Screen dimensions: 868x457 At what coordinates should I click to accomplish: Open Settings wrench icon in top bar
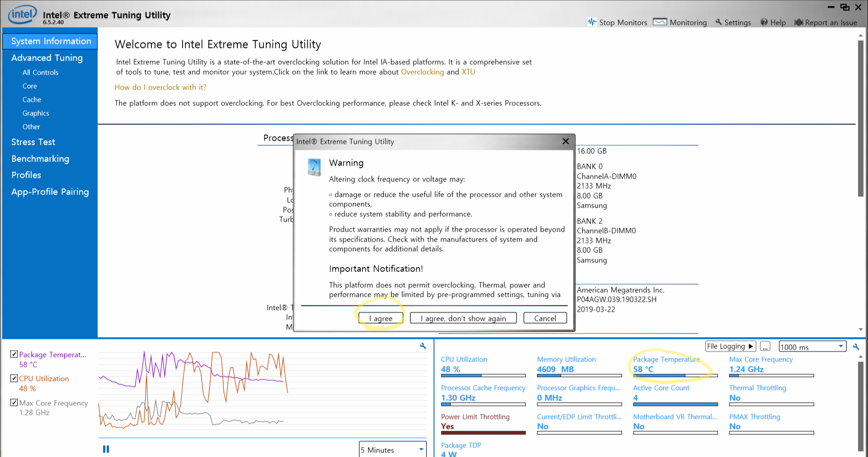pyautogui.click(x=718, y=22)
